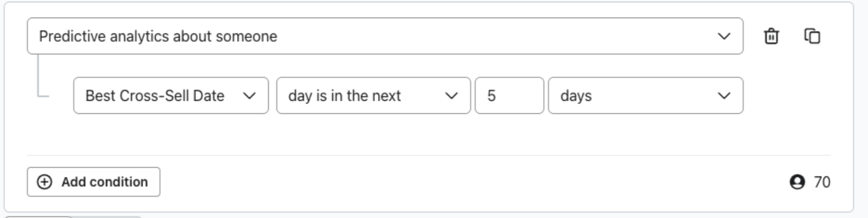Open the Best Cross-Sell Date dropdown
The height and width of the screenshot is (218, 868).
click(171, 96)
